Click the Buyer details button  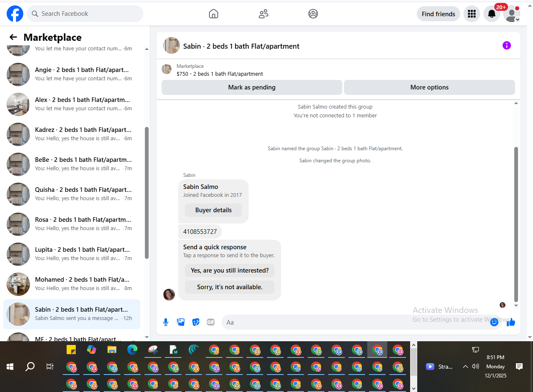[x=213, y=210]
